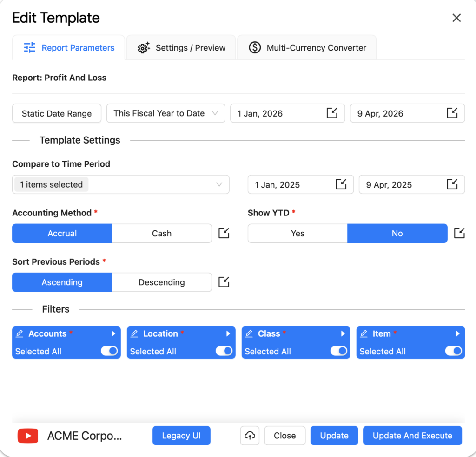Open the This Fiscal Year to Date dropdown
This screenshot has height=457, width=476.
165,113
